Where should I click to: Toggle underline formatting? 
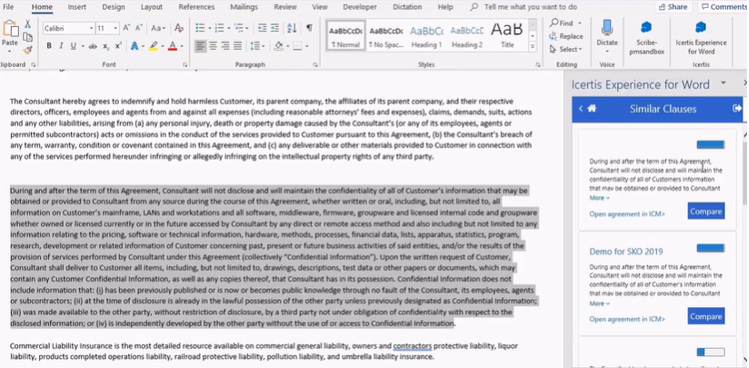pyautogui.click(x=73, y=46)
